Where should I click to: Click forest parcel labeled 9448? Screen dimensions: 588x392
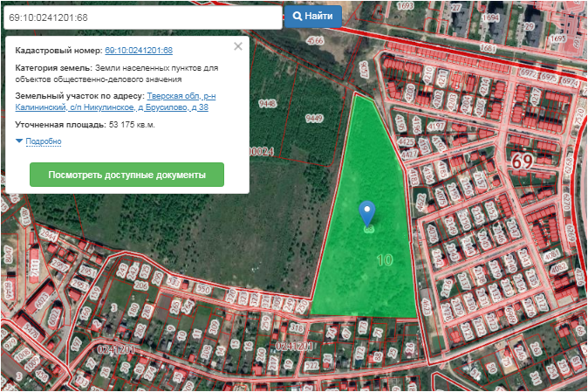tap(267, 103)
